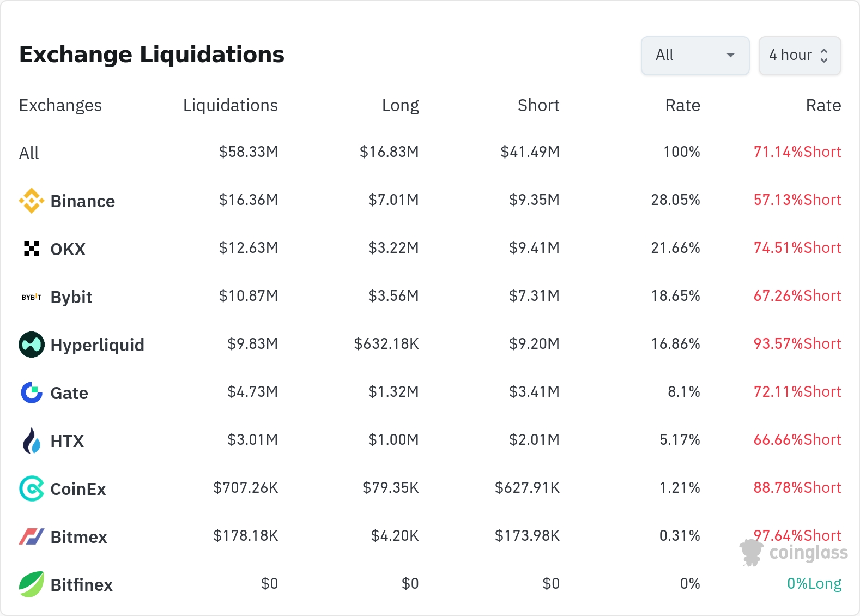Sort by the Liquidations column header
Viewport: 860px width, 616px height.
[x=230, y=105]
